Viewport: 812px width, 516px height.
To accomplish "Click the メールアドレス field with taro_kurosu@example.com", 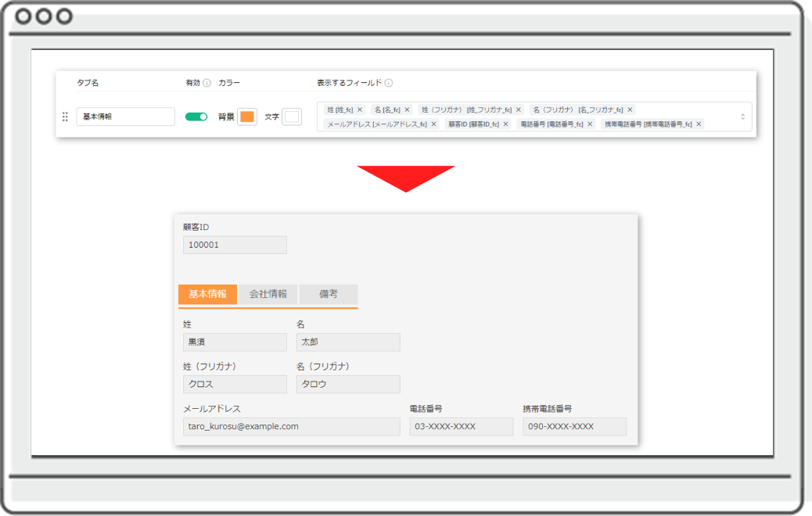I will (291, 427).
